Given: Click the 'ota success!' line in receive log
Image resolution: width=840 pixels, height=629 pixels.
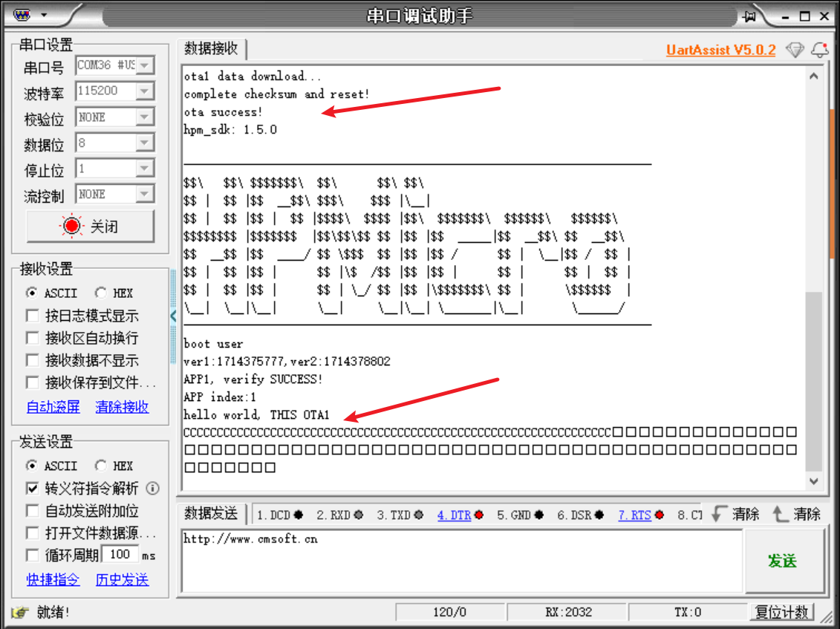Looking at the screenshot, I should [223, 112].
